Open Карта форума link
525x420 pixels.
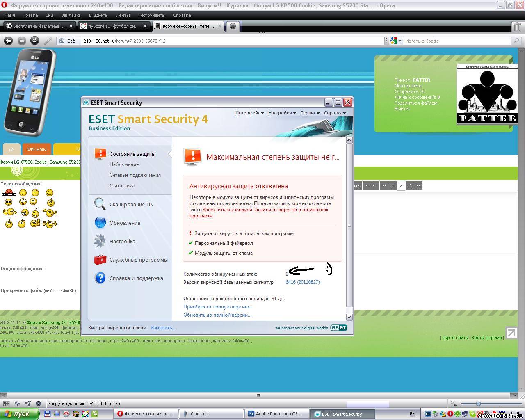pyautogui.click(x=486, y=338)
